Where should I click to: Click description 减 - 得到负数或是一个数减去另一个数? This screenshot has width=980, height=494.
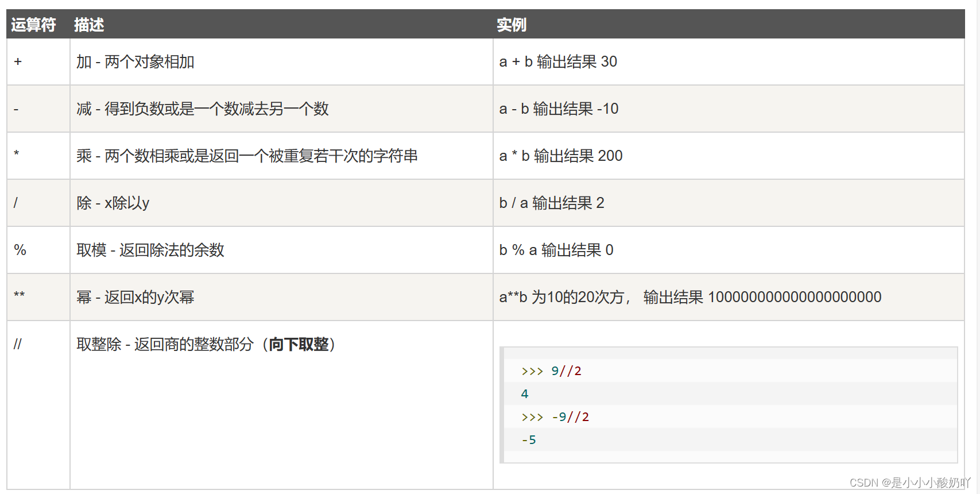pyautogui.click(x=203, y=109)
